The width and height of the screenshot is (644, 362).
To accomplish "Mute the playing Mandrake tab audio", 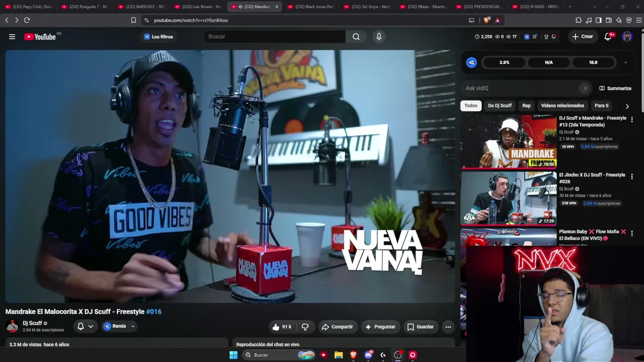I will tap(240, 7).
